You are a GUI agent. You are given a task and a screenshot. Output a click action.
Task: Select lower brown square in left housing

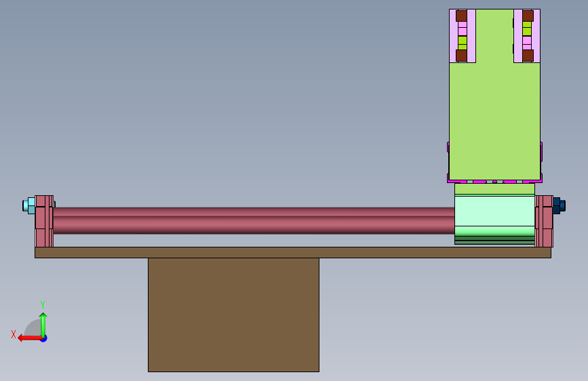tap(461, 56)
